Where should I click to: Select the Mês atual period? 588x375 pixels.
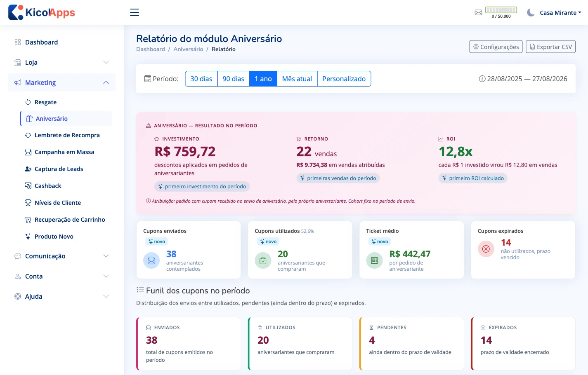(297, 79)
